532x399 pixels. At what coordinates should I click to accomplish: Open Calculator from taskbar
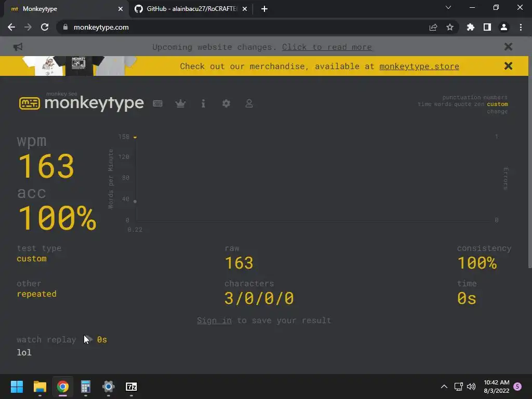[x=86, y=387]
